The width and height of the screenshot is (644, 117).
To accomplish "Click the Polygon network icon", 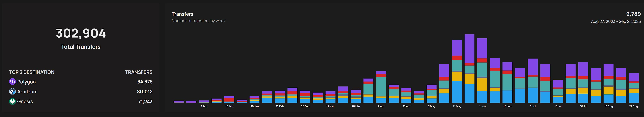I will [12, 82].
